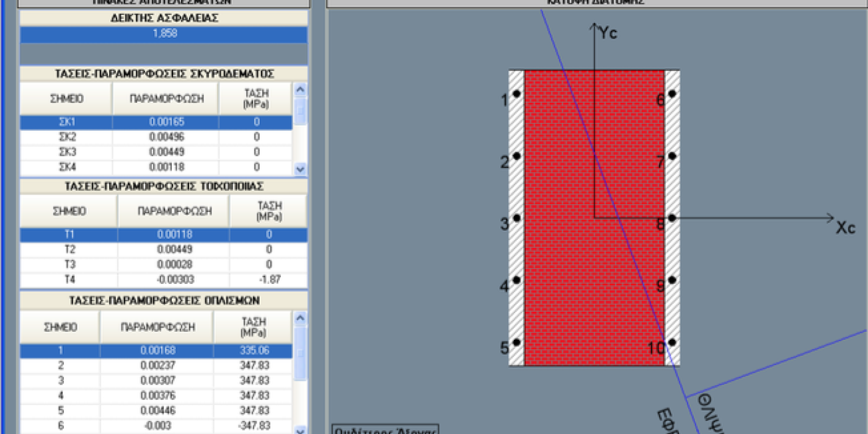Click the ΔΕΙΚΤΗΣ ΑΣΦΑΛΕΙΑΣ title
The image size is (868, 434).
pos(164,18)
